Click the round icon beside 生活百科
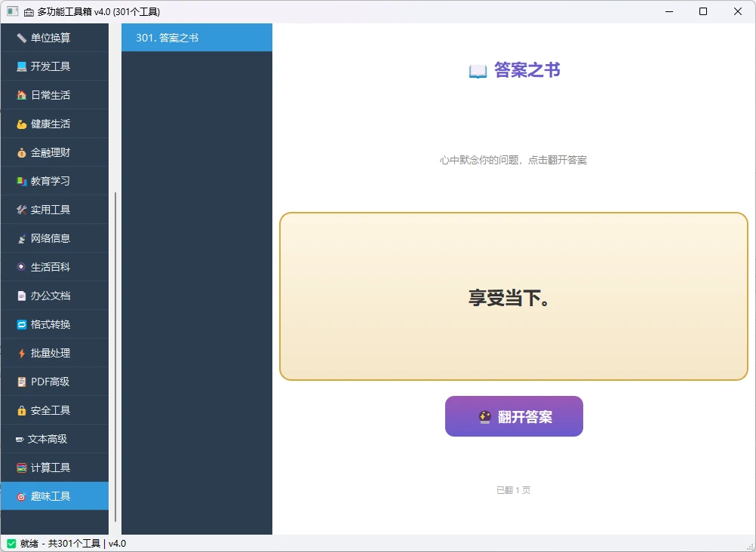This screenshot has height=552, width=756. tap(21, 267)
